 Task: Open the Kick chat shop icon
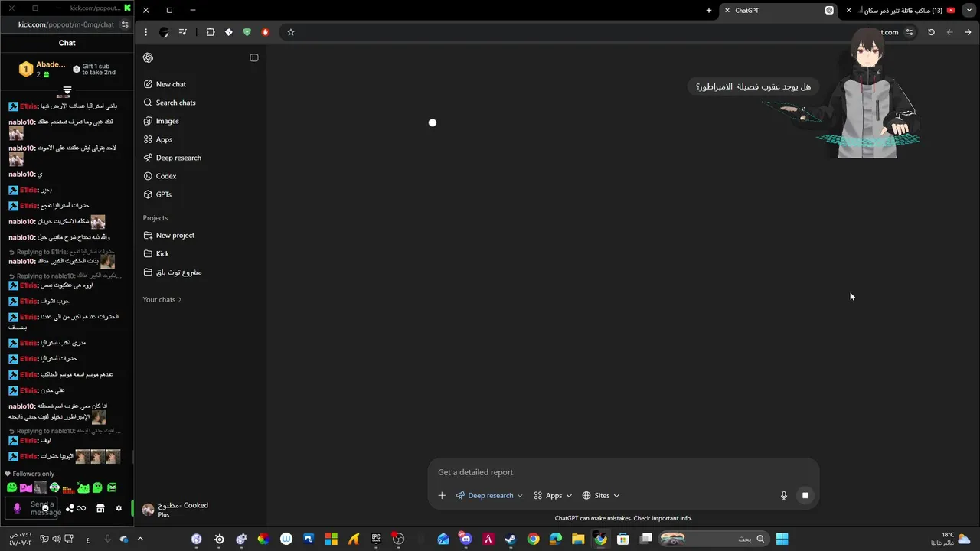(x=100, y=508)
